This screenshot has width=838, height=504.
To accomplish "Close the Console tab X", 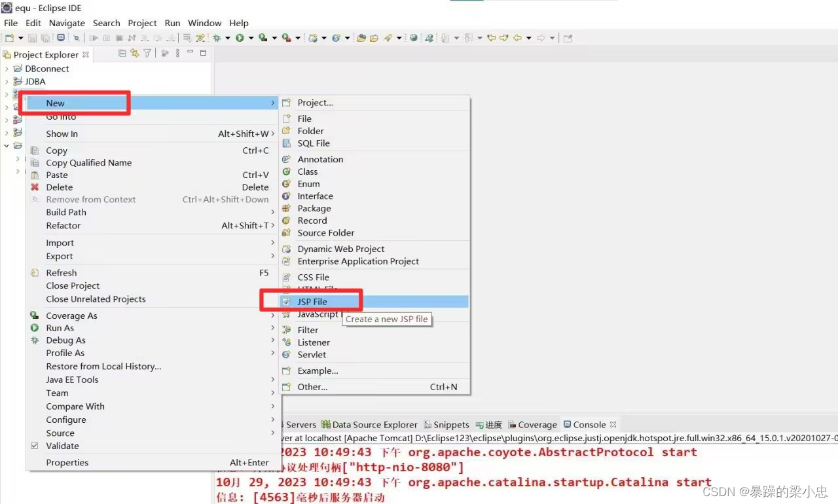I will (613, 424).
